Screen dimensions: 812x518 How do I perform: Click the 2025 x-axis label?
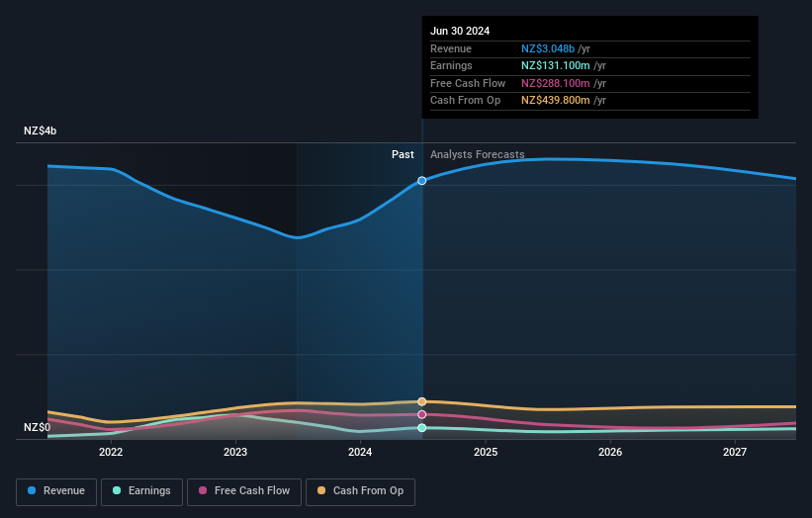486,452
